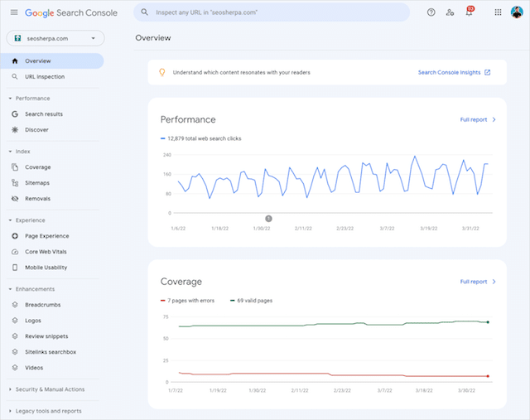
Task: Expand Legacy tools and reports section
Action: click(x=10, y=411)
